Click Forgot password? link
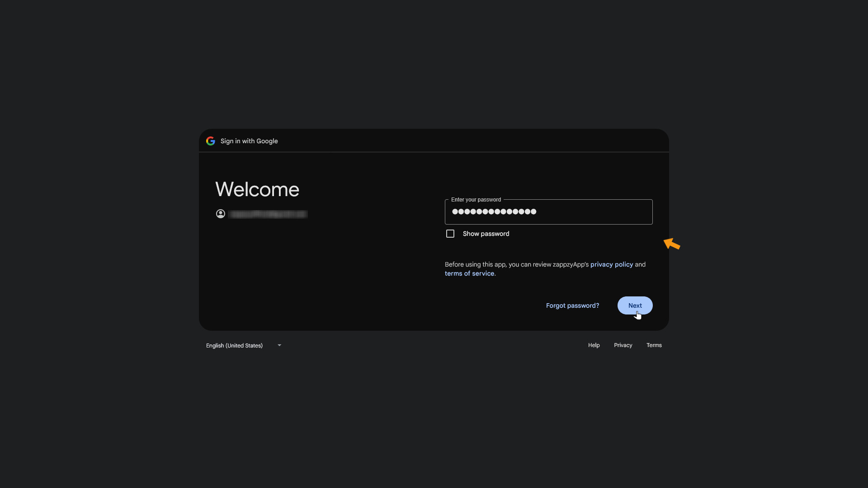Image resolution: width=868 pixels, height=488 pixels. tap(572, 305)
